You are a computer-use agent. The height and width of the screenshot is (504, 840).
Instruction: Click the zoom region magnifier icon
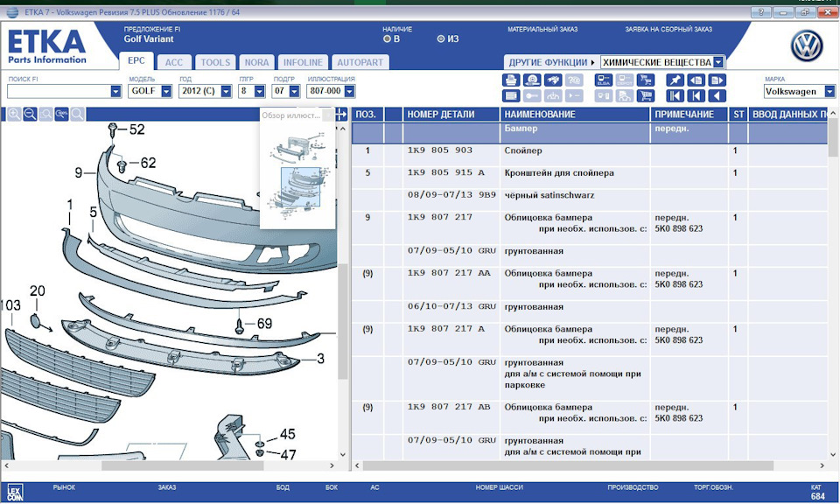point(46,114)
